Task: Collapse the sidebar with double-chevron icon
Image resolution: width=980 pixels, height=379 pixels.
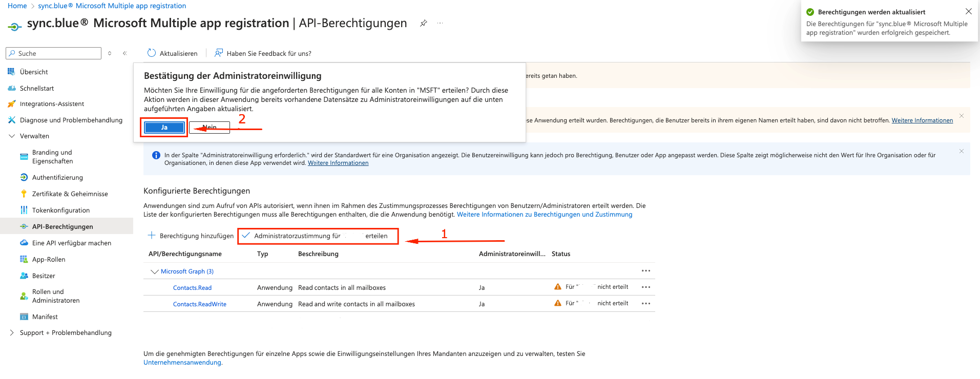Action: click(124, 53)
